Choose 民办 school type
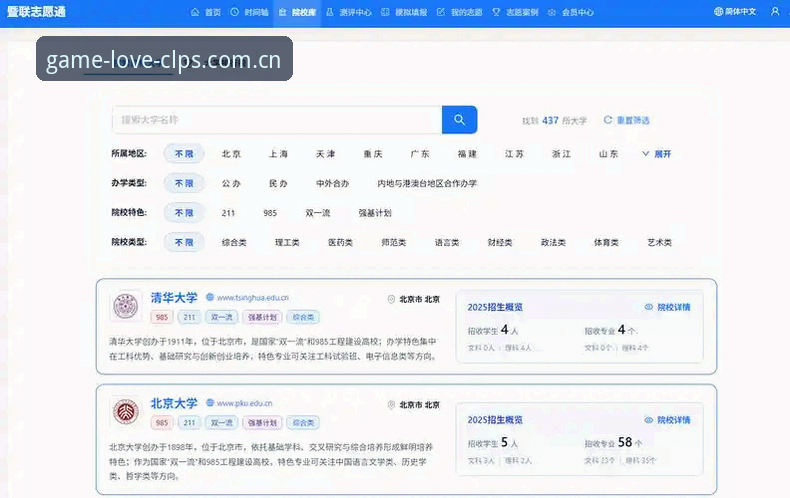Image resolution: width=790 pixels, height=498 pixels. point(278,183)
